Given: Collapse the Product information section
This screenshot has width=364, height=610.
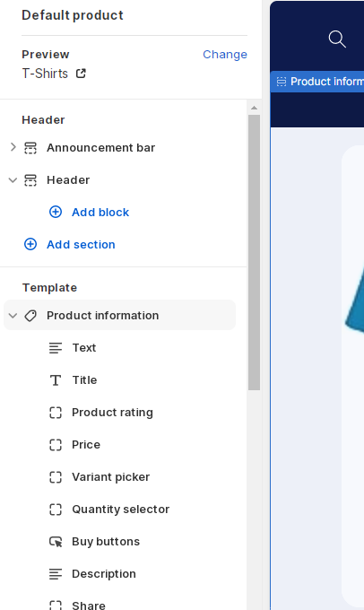Looking at the screenshot, I should point(13,316).
